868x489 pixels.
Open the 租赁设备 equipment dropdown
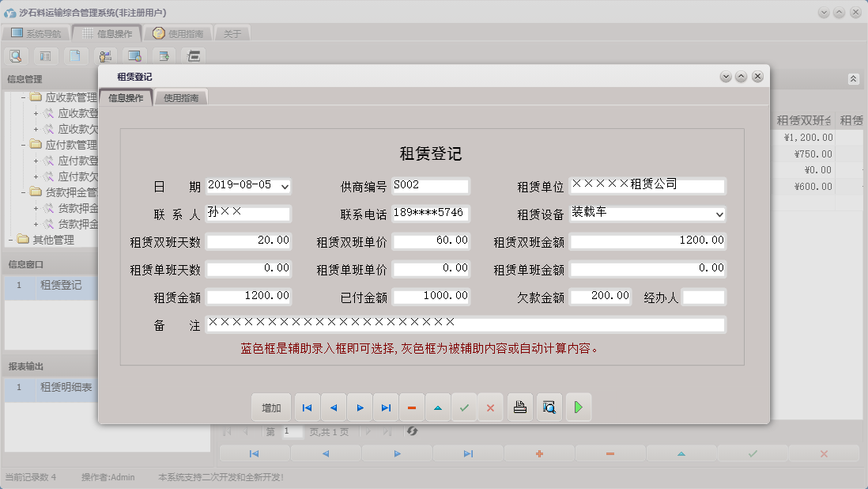click(x=719, y=214)
